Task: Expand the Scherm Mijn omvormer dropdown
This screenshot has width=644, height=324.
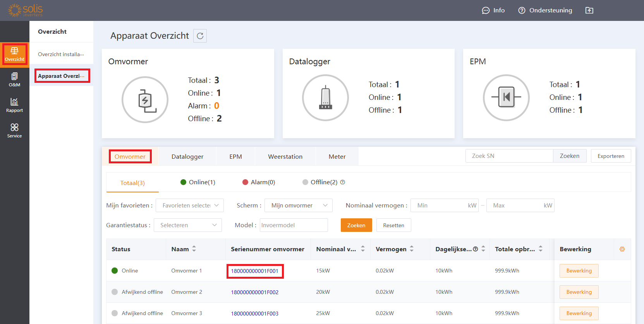Action: coord(299,206)
